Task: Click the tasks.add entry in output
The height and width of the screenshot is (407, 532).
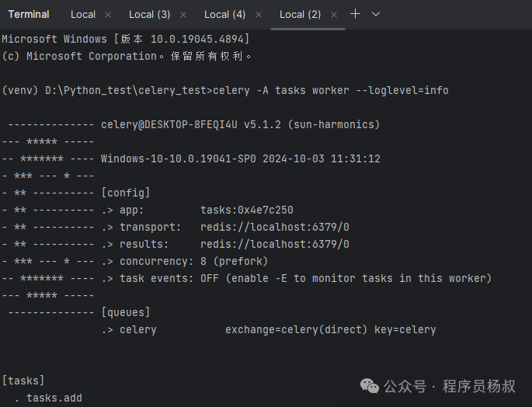Action: pos(54,398)
